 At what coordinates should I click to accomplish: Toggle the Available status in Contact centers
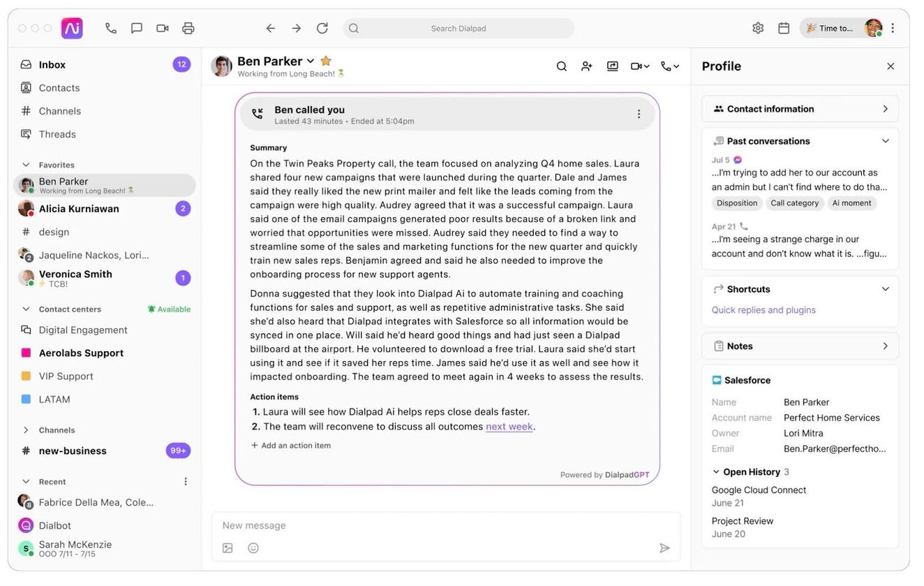169,309
